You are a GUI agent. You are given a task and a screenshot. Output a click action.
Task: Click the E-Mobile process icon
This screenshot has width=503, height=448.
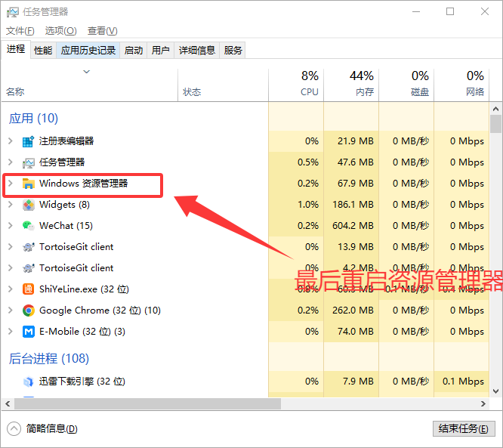(x=28, y=332)
